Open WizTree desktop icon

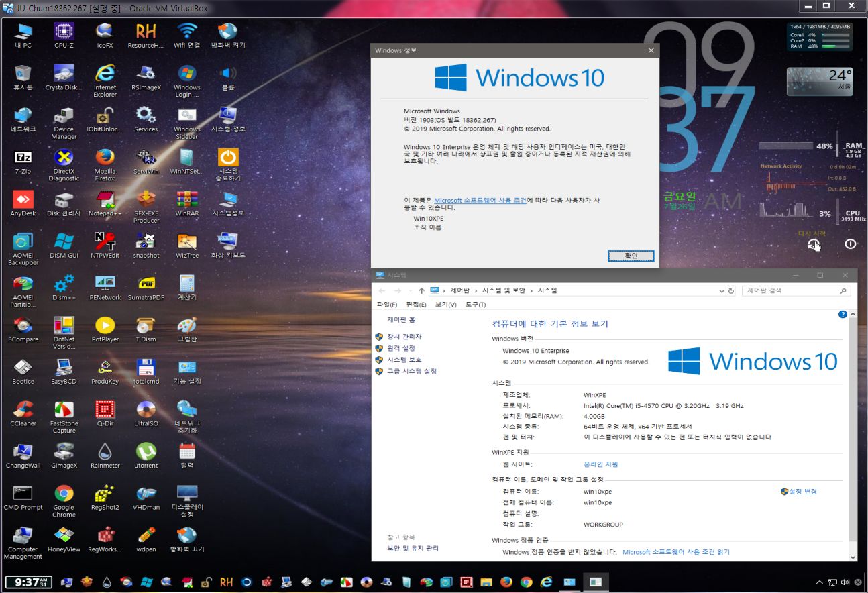187,246
